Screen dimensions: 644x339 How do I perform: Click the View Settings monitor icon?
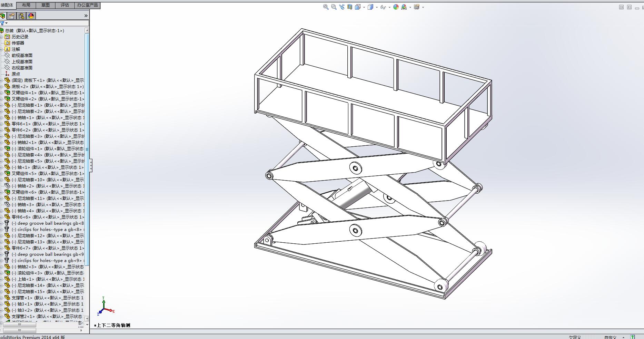click(417, 7)
